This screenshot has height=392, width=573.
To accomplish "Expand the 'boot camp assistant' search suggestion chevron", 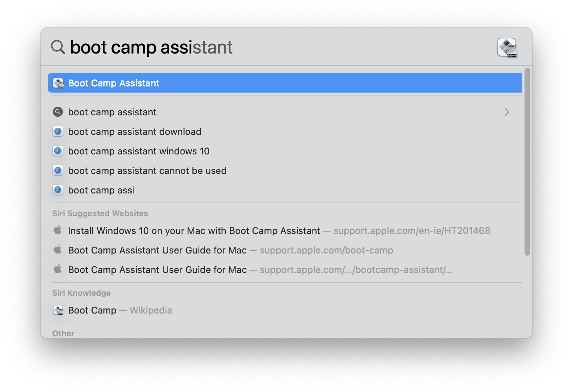I will pos(507,112).
